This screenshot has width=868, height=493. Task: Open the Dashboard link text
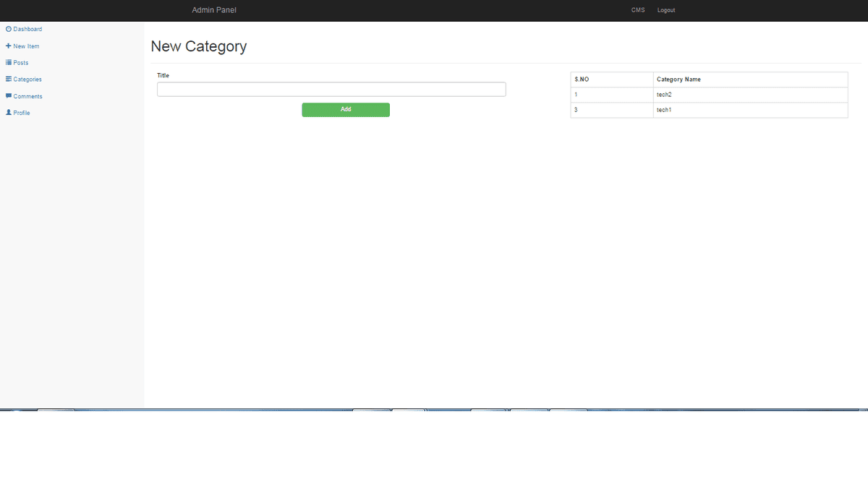[x=27, y=30]
